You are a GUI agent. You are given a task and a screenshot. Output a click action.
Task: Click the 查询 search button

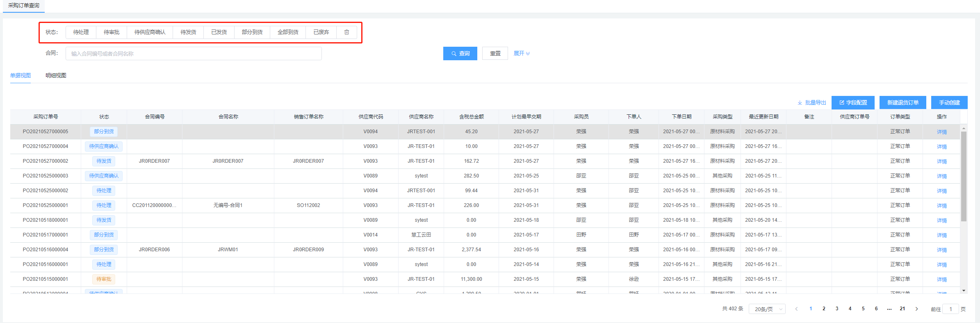tap(460, 53)
